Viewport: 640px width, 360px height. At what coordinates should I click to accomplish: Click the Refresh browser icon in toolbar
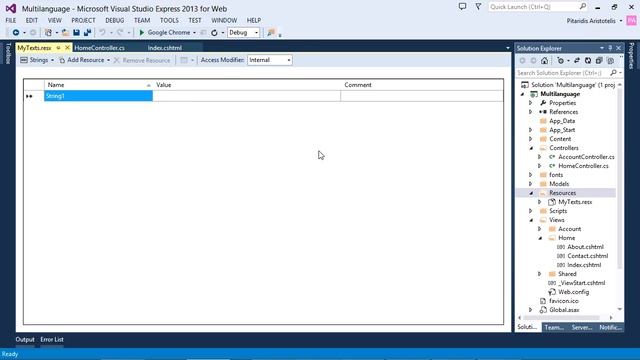click(214, 33)
